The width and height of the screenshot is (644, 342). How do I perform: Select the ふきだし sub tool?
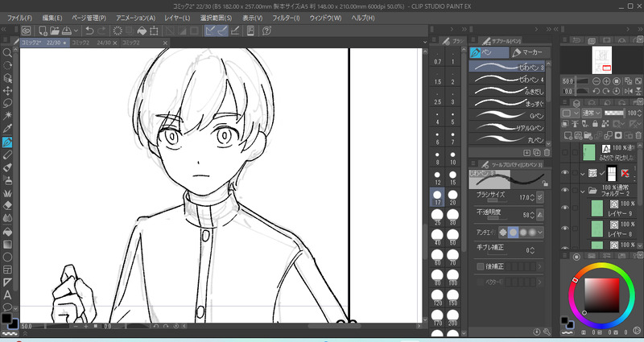tap(507, 91)
